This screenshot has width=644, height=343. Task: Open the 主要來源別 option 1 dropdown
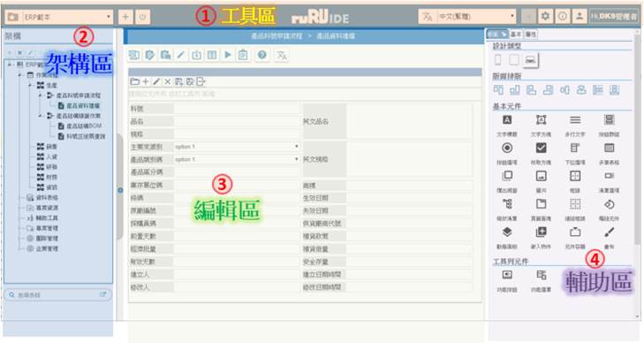(x=237, y=147)
